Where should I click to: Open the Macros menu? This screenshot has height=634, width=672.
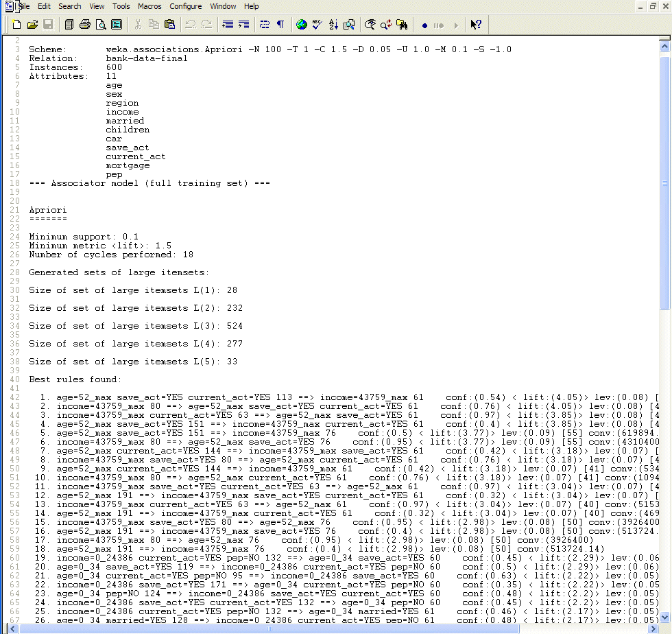tap(149, 6)
